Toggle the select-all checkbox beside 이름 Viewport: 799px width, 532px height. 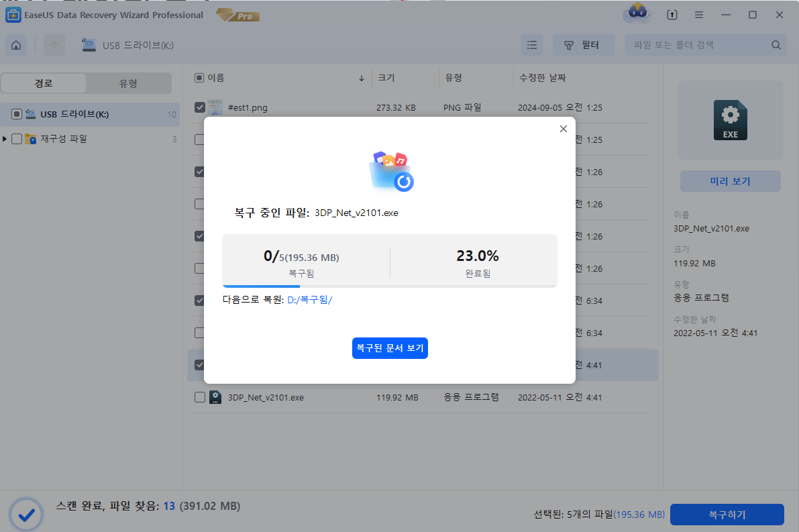[199, 78]
